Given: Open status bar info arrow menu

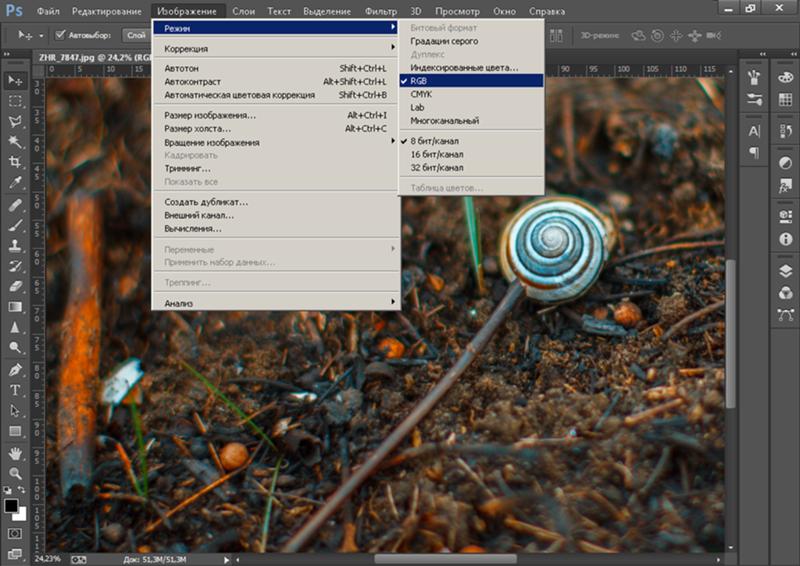Looking at the screenshot, I should click(x=226, y=560).
